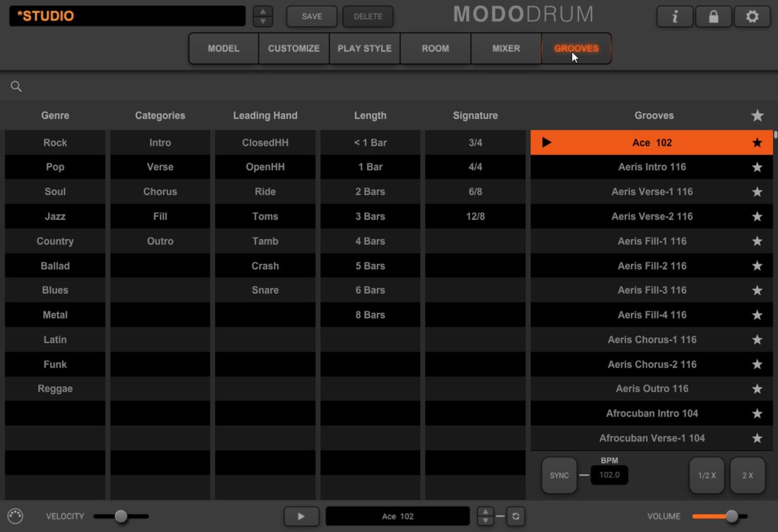Adjust the VOLUME slider handle

tap(732, 516)
